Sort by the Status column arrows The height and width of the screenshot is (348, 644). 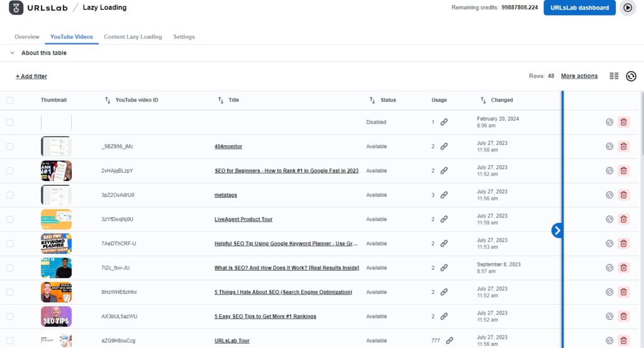[372, 100]
